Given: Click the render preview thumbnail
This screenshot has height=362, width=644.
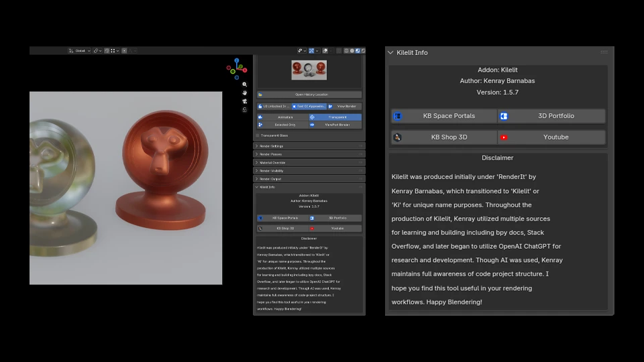Looking at the screenshot, I should [309, 70].
